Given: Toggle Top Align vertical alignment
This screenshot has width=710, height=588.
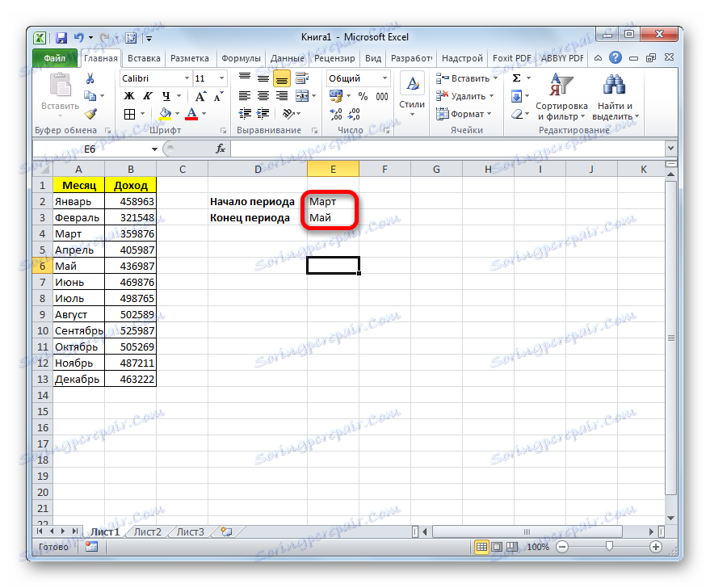Looking at the screenshot, I should coord(245,78).
